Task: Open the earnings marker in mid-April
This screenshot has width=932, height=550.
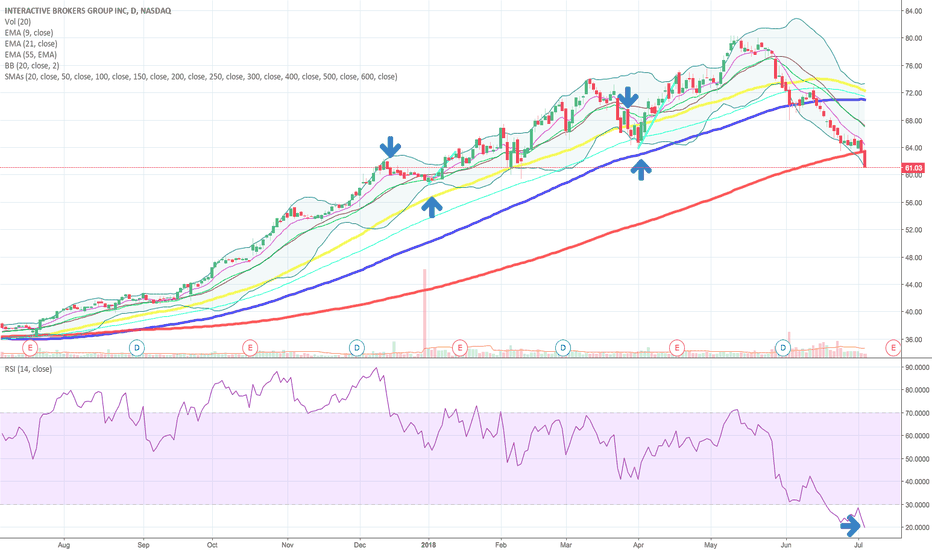Action: [676, 348]
